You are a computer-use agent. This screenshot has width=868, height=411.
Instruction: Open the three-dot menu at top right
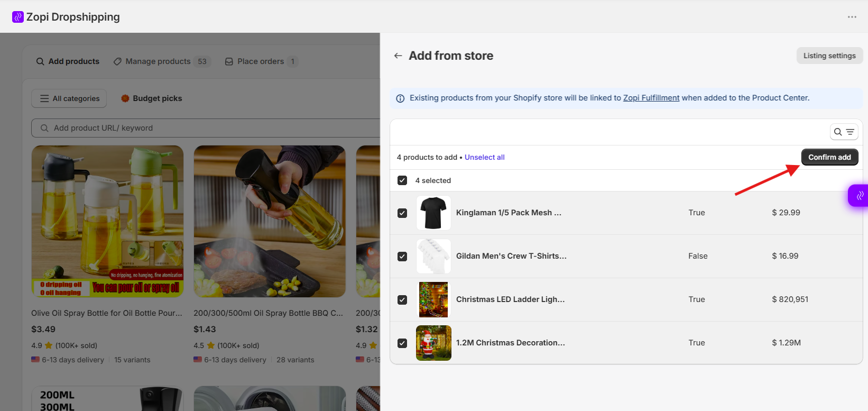[852, 17]
